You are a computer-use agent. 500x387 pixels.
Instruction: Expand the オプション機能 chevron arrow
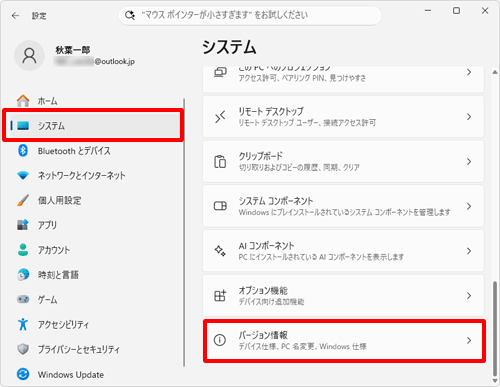(x=469, y=296)
